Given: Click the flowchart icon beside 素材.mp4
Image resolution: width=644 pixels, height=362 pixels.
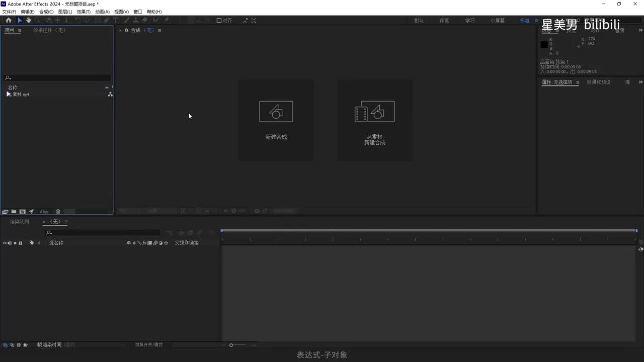Looking at the screenshot, I should (110, 95).
